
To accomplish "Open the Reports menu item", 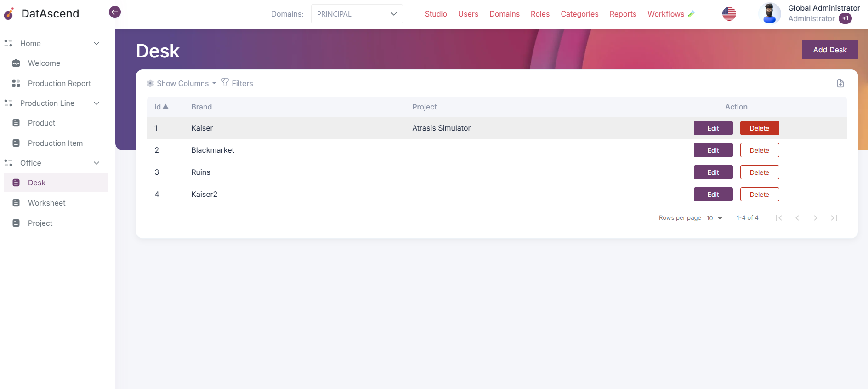I will [623, 14].
